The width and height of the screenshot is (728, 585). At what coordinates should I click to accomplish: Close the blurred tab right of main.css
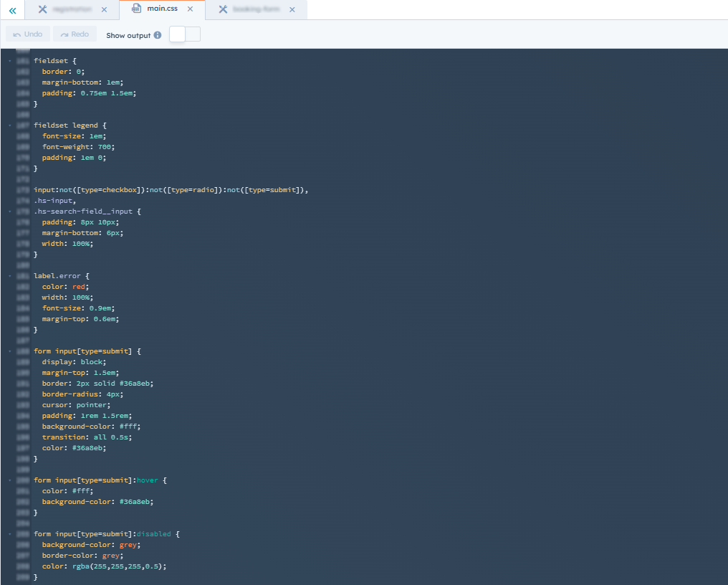coord(292,9)
